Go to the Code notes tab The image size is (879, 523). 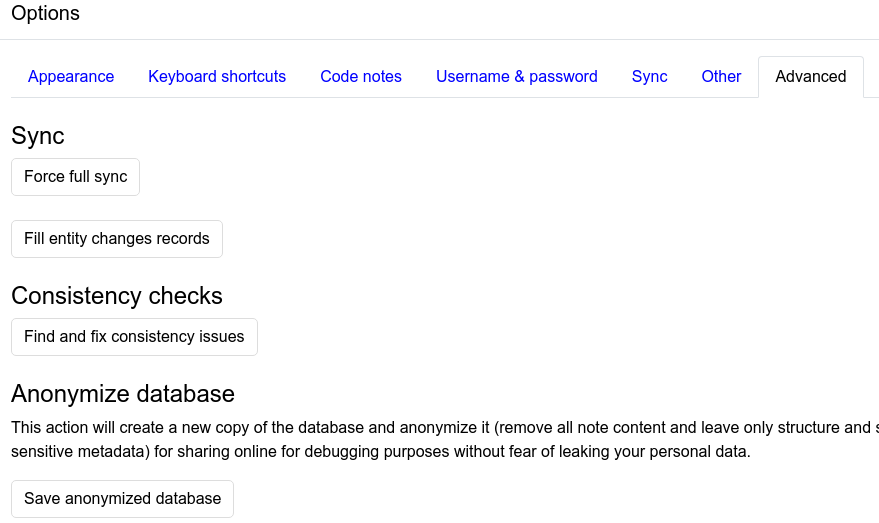pyautogui.click(x=361, y=77)
